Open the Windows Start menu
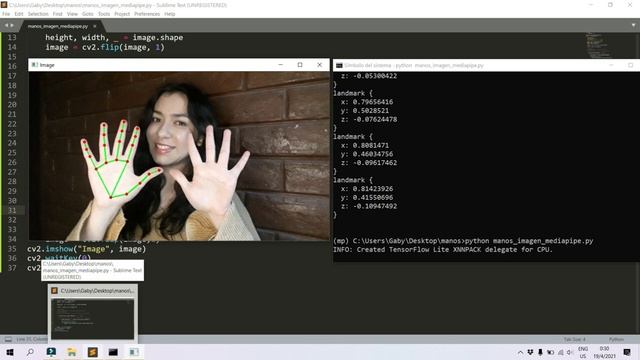 (10, 352)
